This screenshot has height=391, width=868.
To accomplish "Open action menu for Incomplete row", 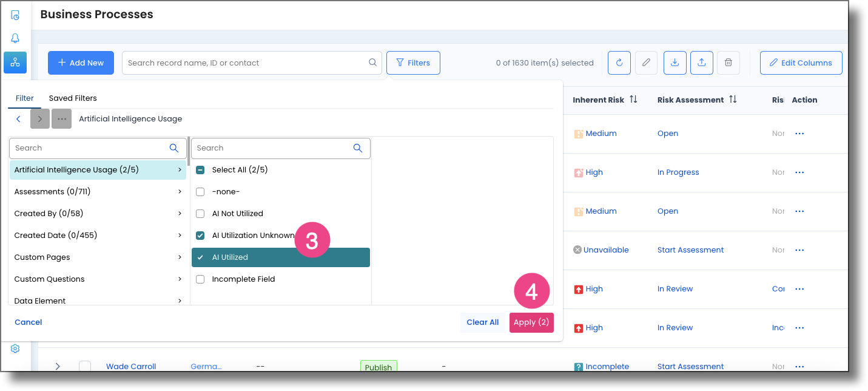I will click(x=799, y=367).
